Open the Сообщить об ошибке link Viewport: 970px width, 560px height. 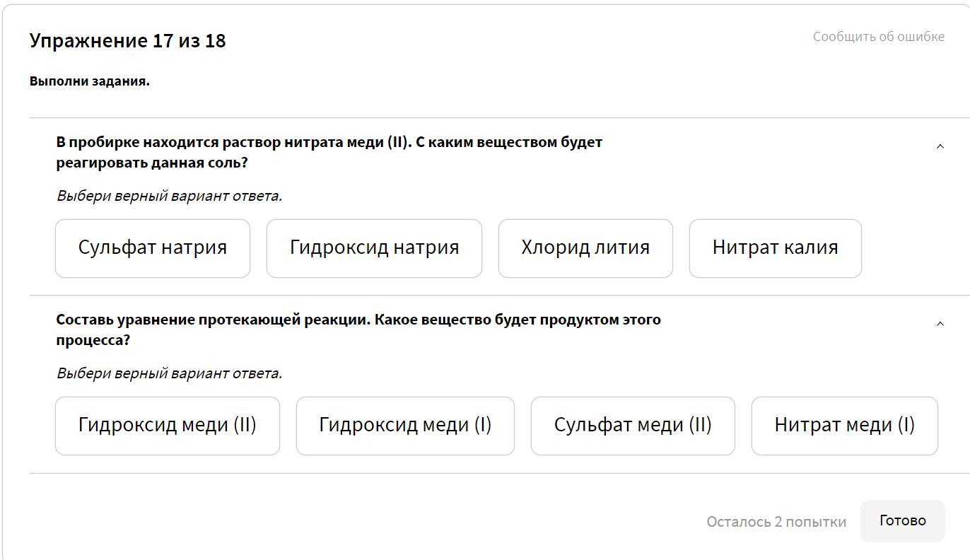878,37
